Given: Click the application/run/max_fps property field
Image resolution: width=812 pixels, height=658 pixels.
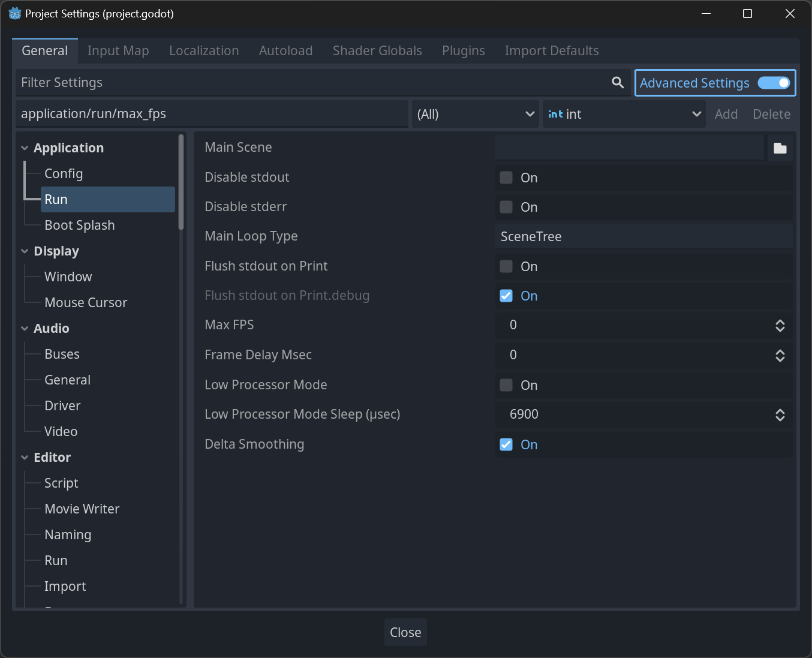Looking at the screenshot, I should point(212,114).
